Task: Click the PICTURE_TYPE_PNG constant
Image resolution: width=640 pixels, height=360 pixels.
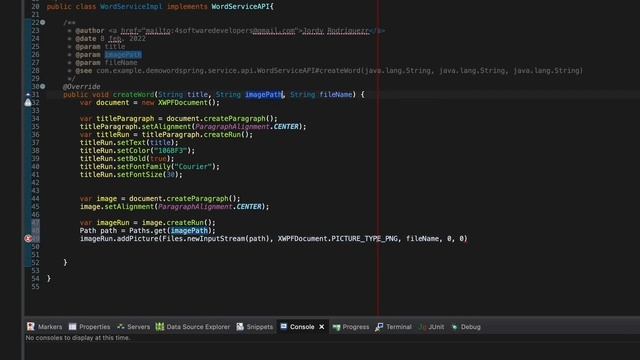Action: click(x=364, y=239)
